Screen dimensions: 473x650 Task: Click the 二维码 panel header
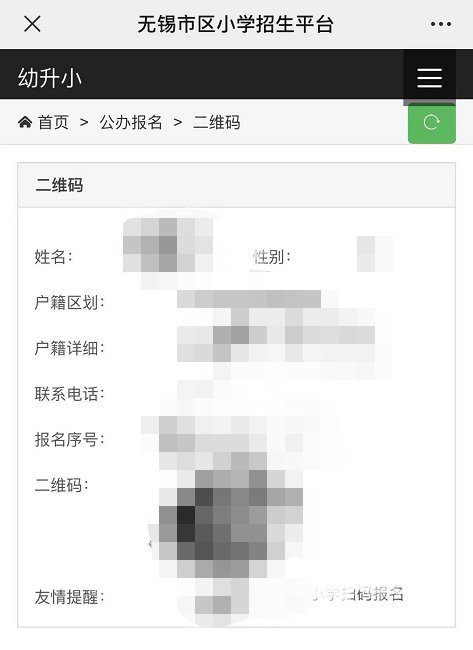pos(236,185)
